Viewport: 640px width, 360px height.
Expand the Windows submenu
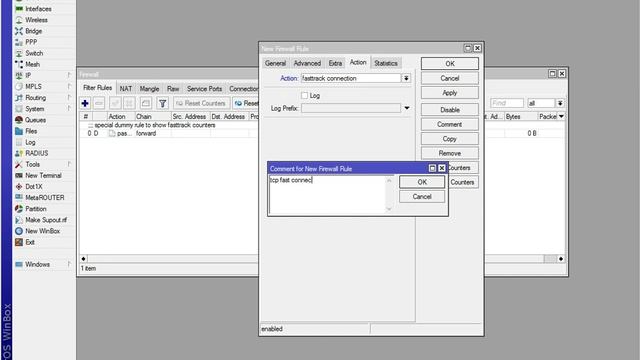69,264
